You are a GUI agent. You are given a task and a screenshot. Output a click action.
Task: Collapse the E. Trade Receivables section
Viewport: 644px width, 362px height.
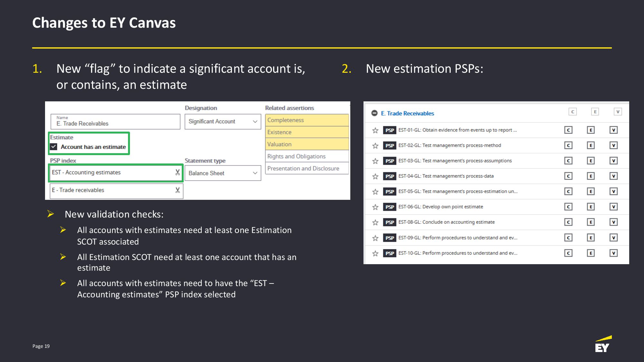(x=374, y=113)
